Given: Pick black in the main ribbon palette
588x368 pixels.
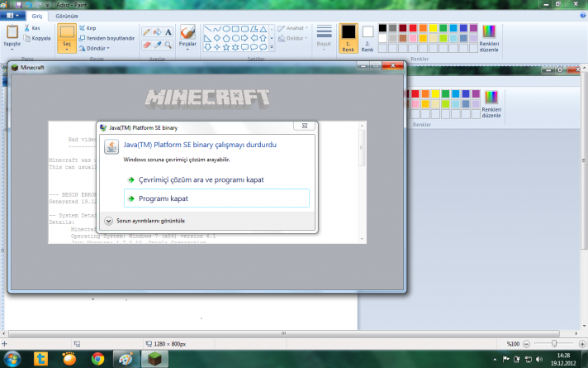Looking at the screenshot, I should pos(382,28).
